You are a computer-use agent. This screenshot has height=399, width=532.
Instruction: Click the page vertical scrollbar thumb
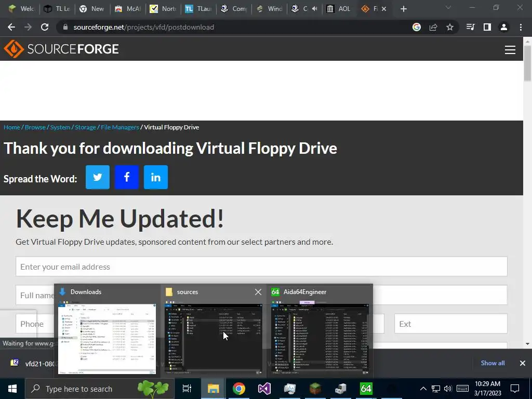(x=527, y=63)
